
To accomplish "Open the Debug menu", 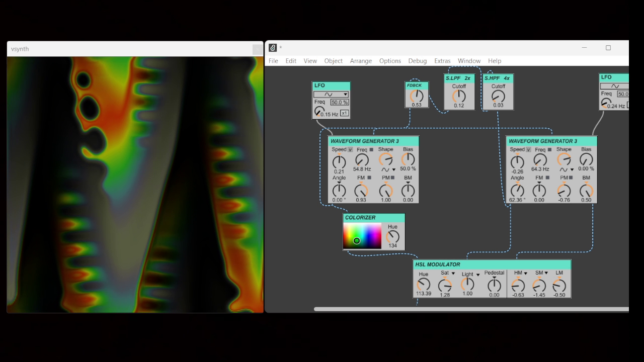I will [x=417, y=61].
